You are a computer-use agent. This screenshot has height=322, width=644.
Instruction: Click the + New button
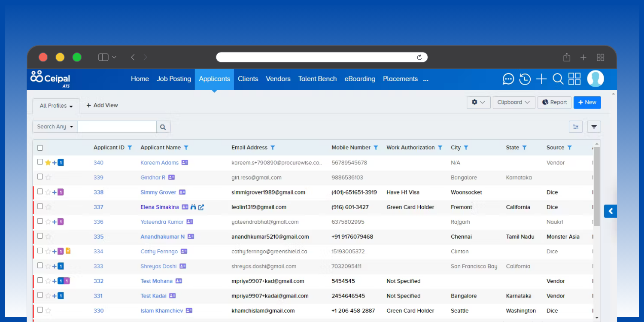[587, 102]
